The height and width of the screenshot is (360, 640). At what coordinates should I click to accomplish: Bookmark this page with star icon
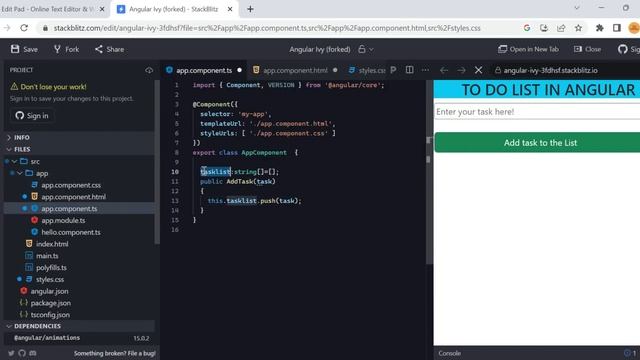(578, 28)
